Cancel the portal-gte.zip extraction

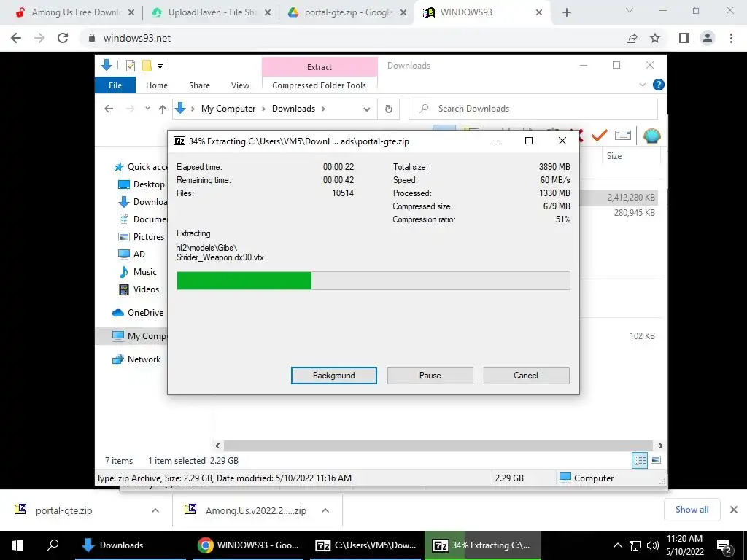[x=526, y=376]
